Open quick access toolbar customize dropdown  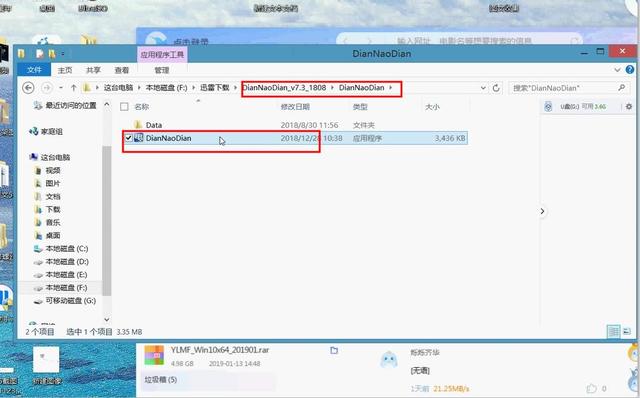[x=63, y=53]
